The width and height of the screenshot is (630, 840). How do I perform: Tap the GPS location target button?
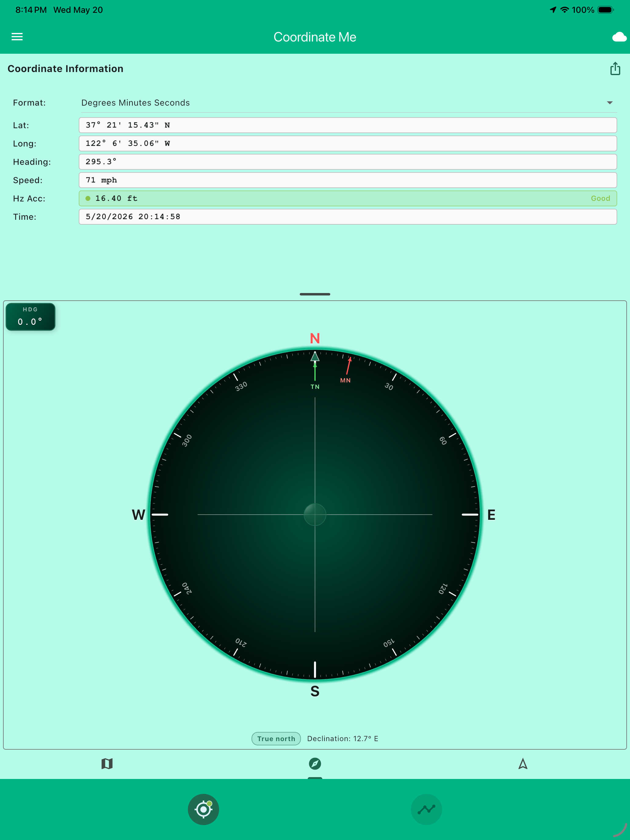coord(204,809)
